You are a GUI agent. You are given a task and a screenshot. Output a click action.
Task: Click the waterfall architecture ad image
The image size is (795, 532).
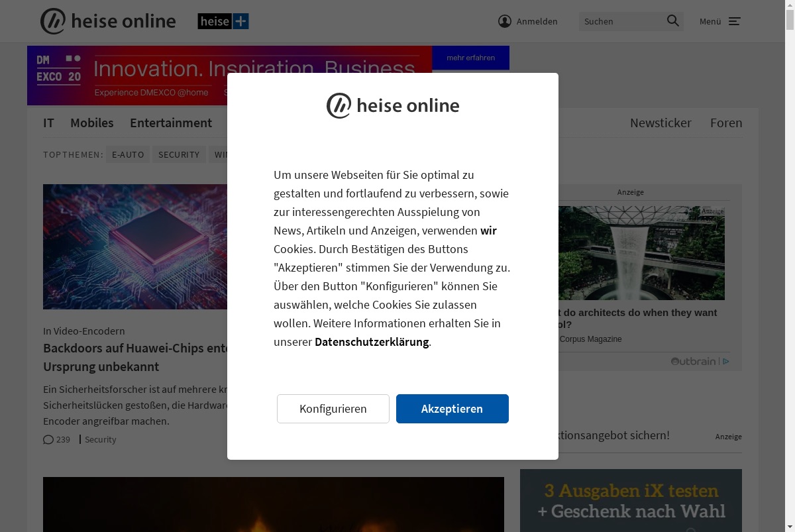coord(641,253)
